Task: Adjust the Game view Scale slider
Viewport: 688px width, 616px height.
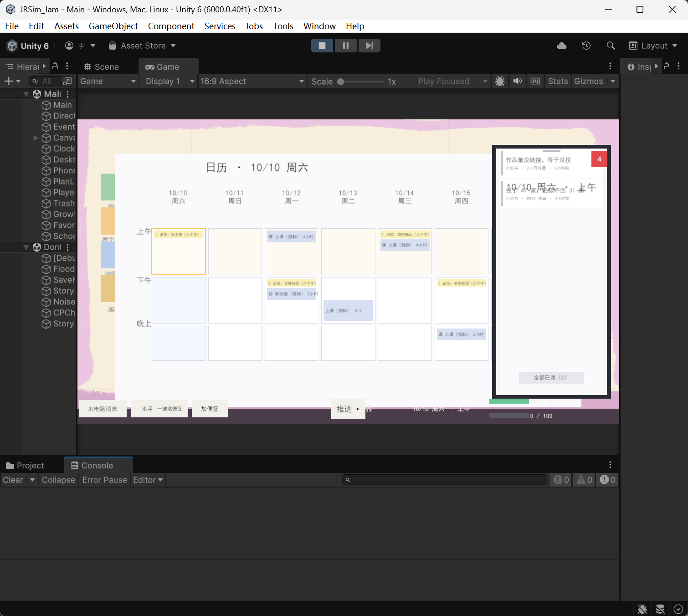Action: click(x=361, y=82)
